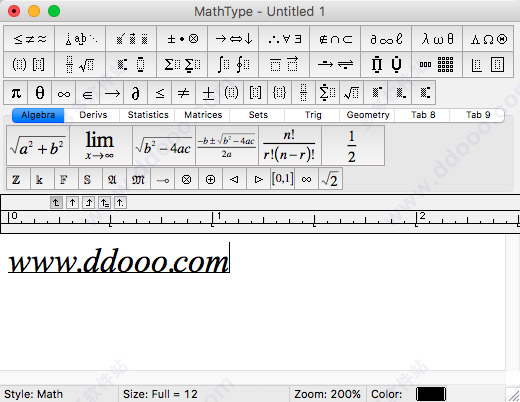Insert the theta symbol from small bar

tap(40, 93)
